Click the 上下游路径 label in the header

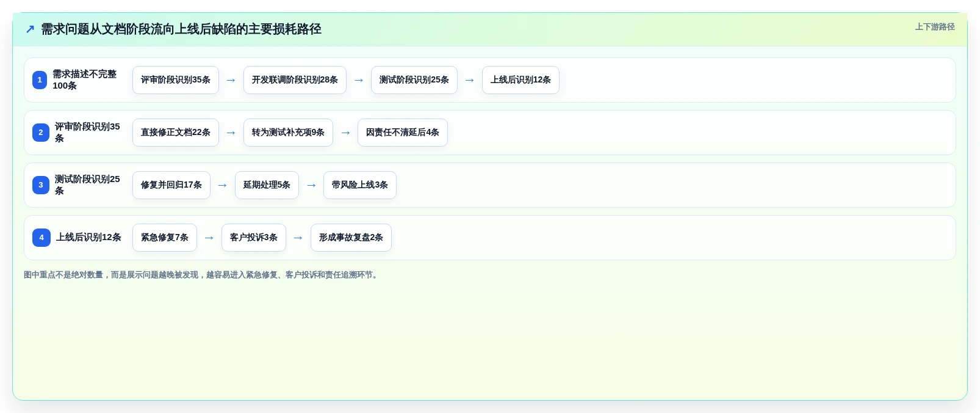935,27
